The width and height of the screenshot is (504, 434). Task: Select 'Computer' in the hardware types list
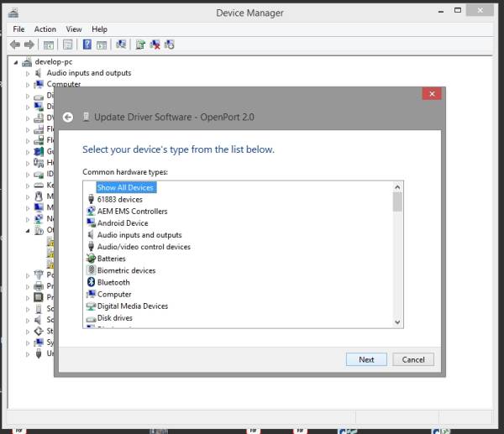pyautogui.click(x=114, y=295)
